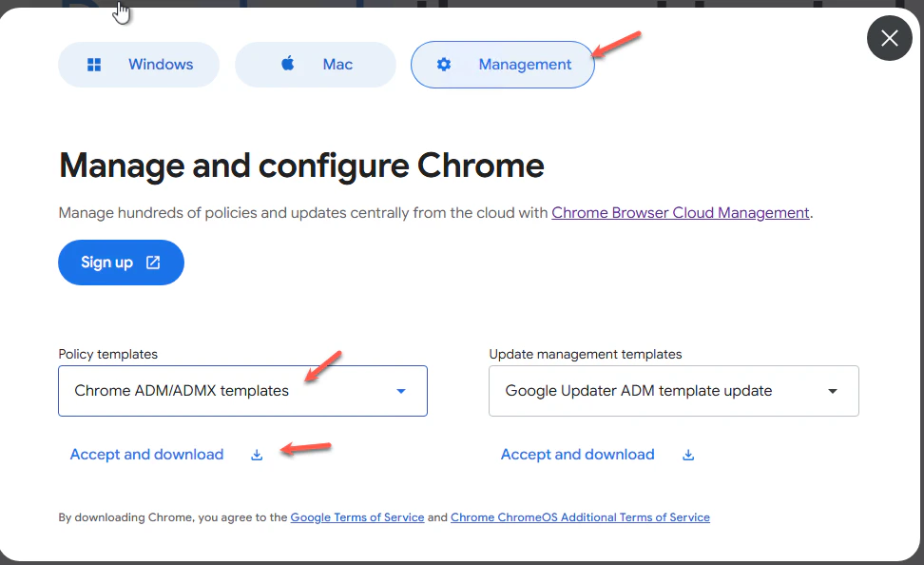Click the external link icon in Sign up
The width and height of the screenshot is (924, 565).
(x=153, y=263)
